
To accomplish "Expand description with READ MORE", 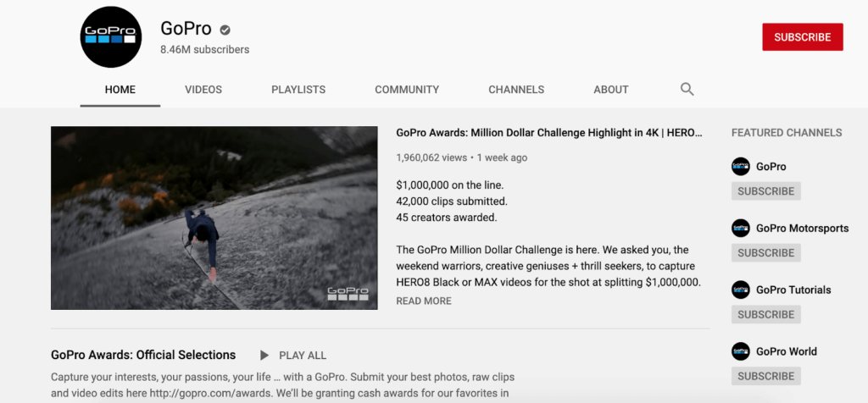I will click(424, 301).
